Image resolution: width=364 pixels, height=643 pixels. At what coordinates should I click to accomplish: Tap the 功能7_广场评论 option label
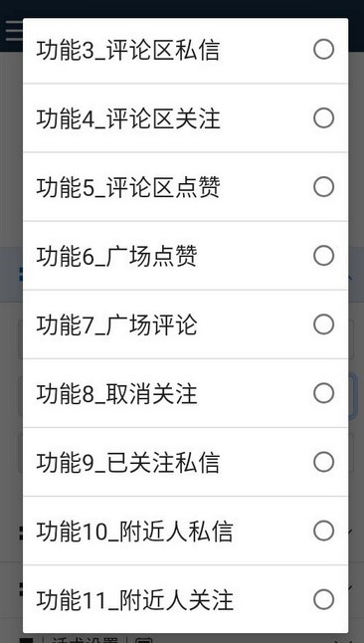pos(116,325)
